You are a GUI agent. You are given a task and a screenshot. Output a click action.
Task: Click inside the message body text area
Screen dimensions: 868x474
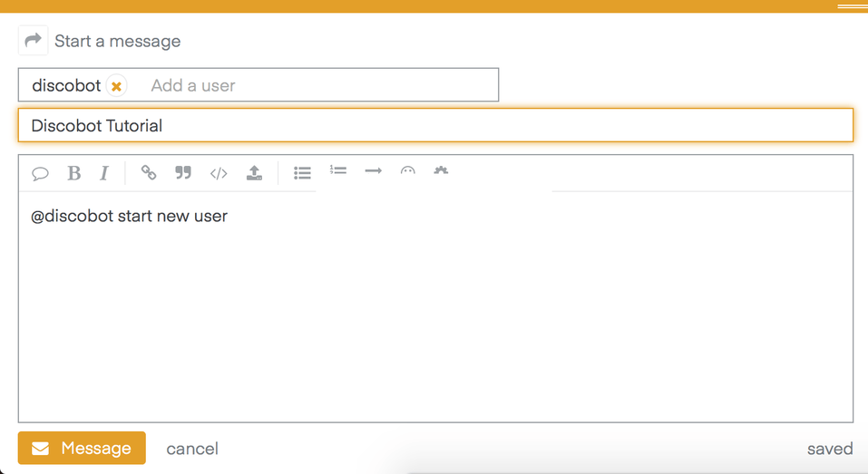pyautogui.click(x=435, y=307)
